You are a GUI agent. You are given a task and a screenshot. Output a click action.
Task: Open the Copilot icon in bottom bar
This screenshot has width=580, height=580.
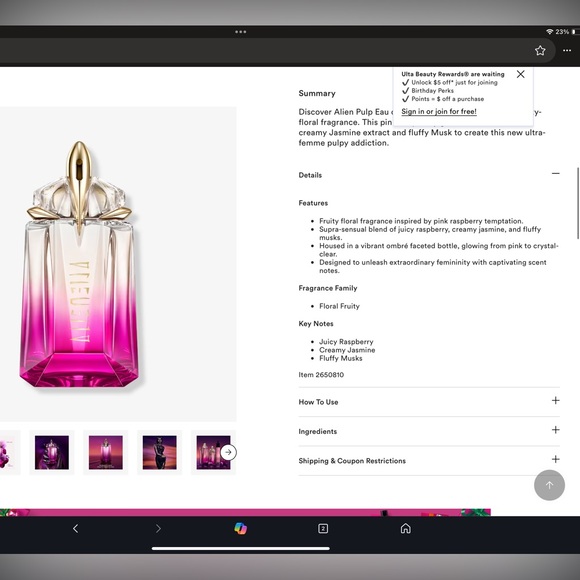[x=240, y=528]
